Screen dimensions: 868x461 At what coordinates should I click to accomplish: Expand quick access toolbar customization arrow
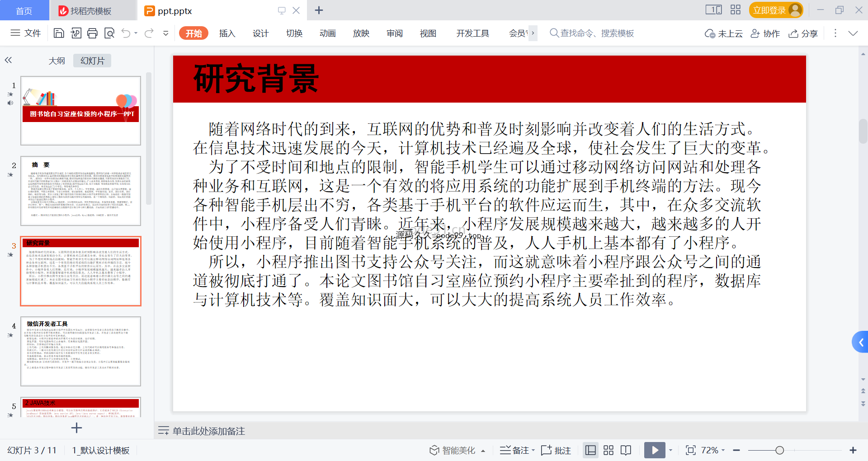point(166,33)
